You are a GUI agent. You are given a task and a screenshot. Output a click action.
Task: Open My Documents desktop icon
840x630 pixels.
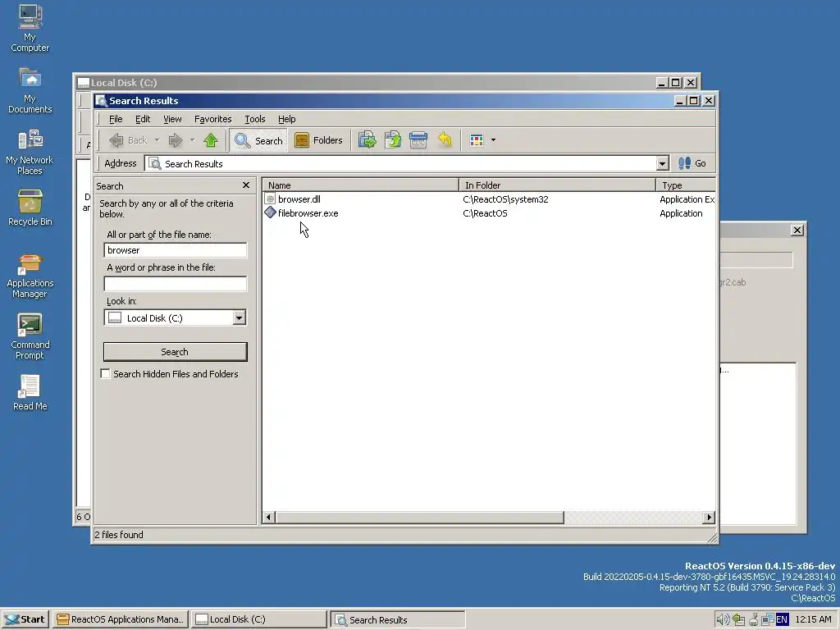pyautogui.click(x=30, y=90)
